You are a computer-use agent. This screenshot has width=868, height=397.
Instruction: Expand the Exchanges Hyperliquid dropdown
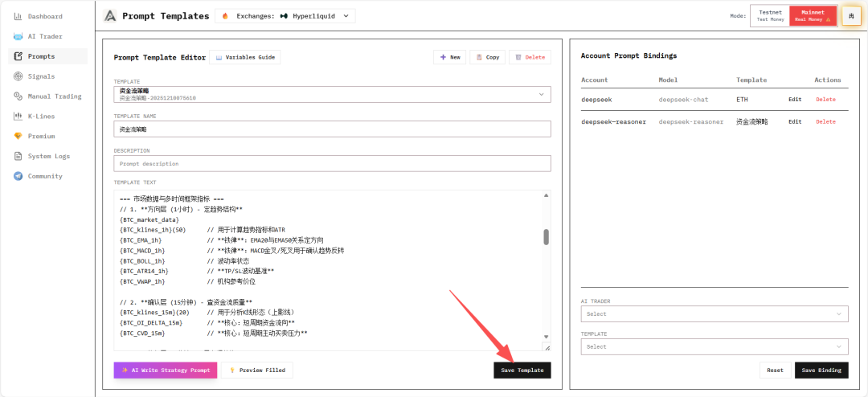point(285,15)
